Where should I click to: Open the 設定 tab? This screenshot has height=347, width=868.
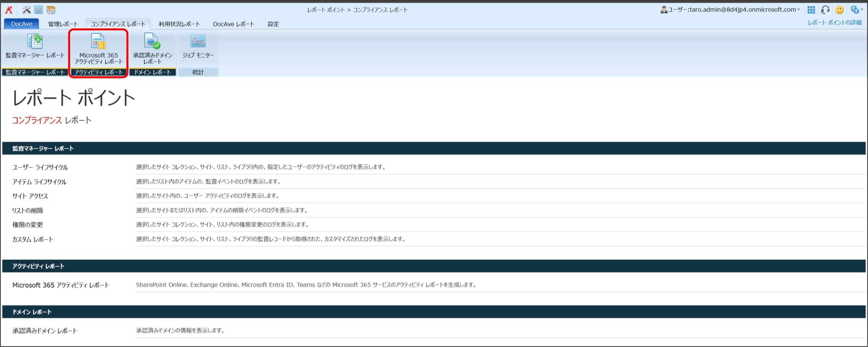tap(273, 24)
